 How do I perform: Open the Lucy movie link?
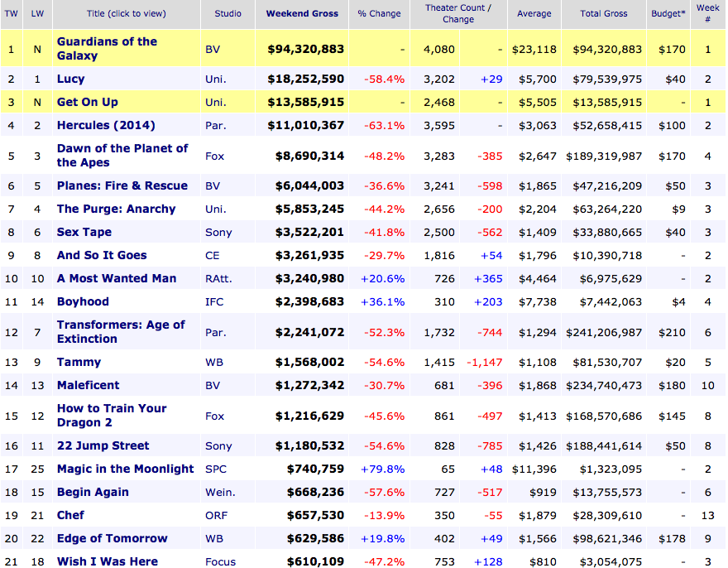coord(70,79)
